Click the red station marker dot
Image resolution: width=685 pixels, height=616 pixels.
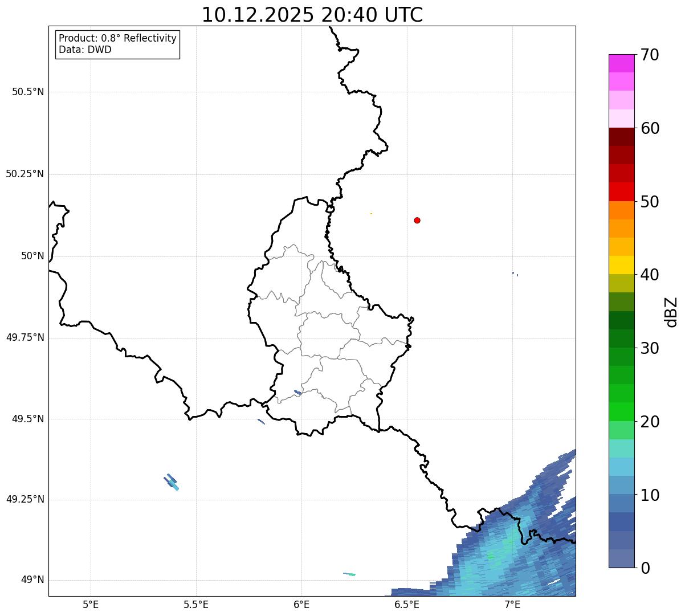pyautogui.click(x=417, y=220)
